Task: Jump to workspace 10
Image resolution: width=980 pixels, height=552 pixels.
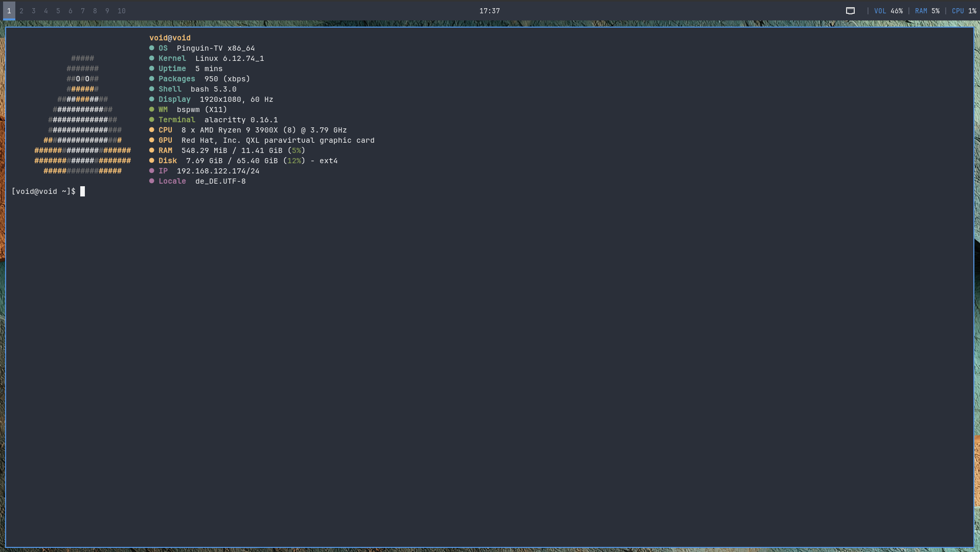Action: point(121,11)
